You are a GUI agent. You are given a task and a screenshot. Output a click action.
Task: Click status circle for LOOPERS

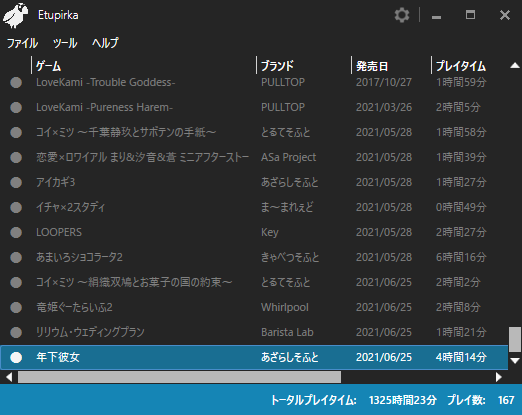(16, 232)
